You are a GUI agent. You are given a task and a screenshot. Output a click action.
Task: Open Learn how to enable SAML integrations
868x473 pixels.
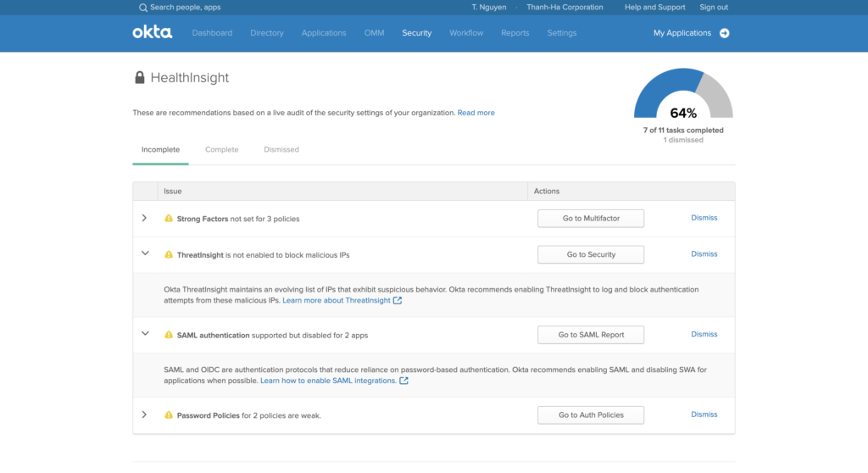[328, 381]
